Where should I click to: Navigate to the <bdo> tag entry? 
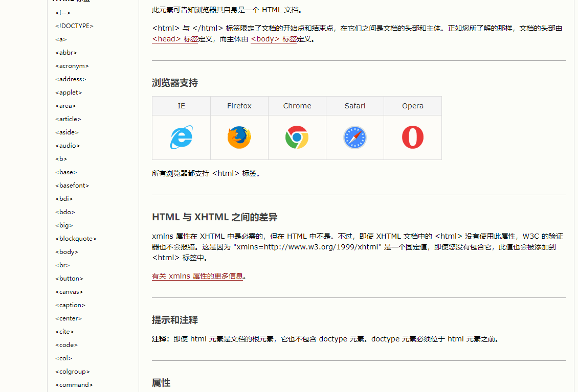65,212
